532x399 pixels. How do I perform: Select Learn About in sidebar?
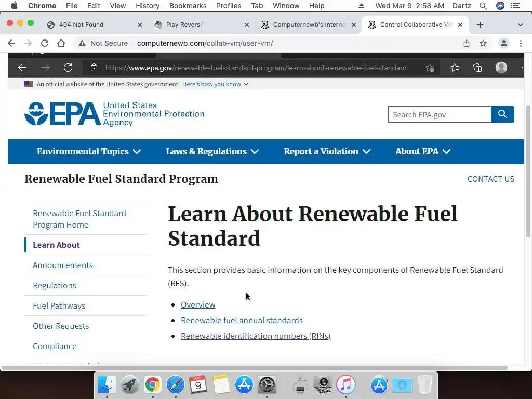click(56, 245)
